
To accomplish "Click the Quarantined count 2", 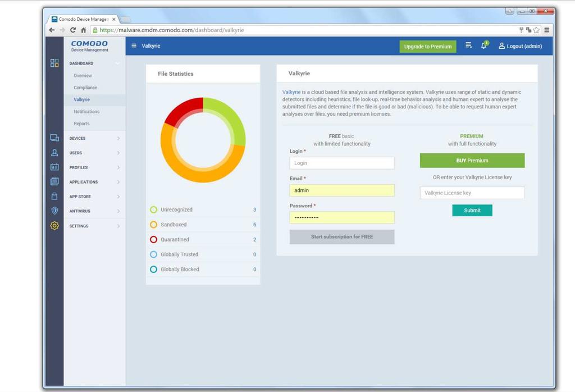I will click(254, 239).
